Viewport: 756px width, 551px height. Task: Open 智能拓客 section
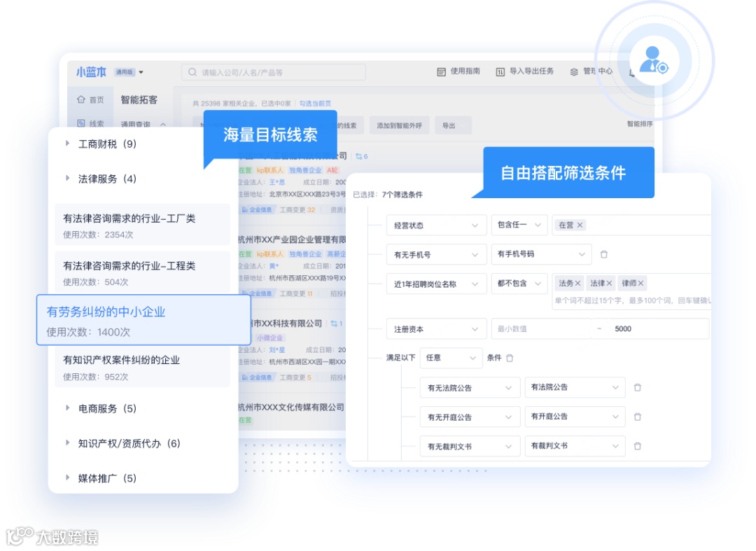pyautogui.click(x=139, y=100)
